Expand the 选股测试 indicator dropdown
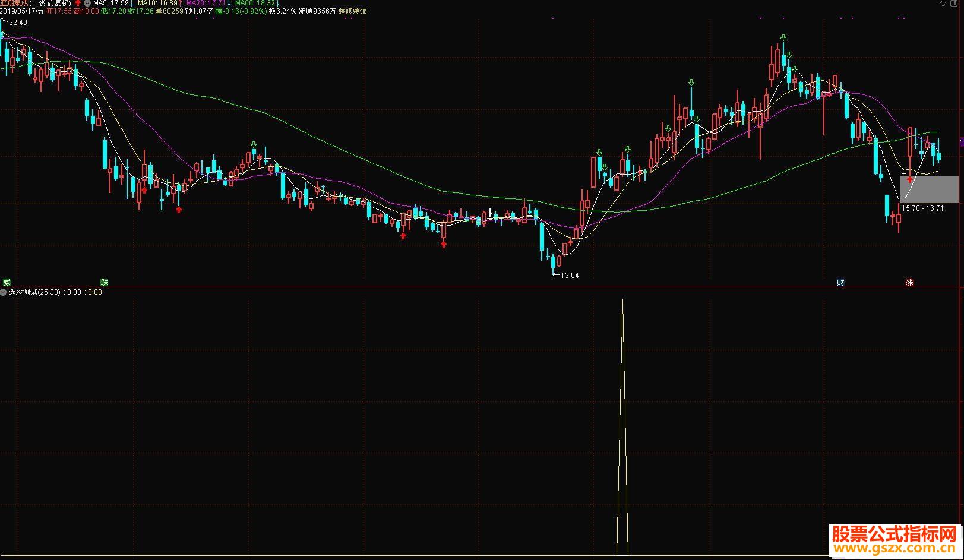Image resolution: width=964 pixels, height=560 pixels. [x=4, y=292]
